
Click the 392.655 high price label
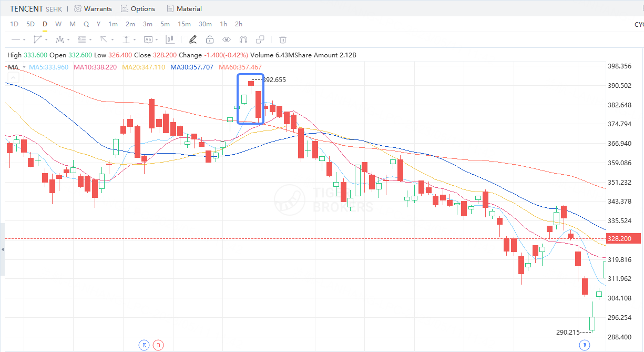(274, 80)
